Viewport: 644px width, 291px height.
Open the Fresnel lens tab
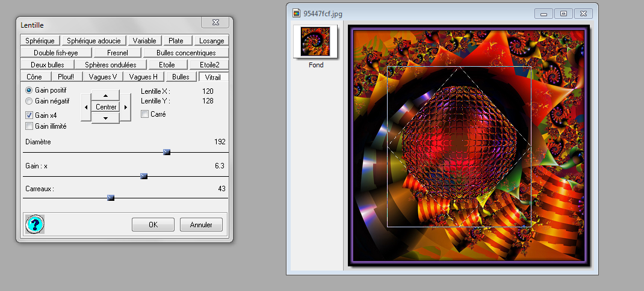(x=117, y=53)
